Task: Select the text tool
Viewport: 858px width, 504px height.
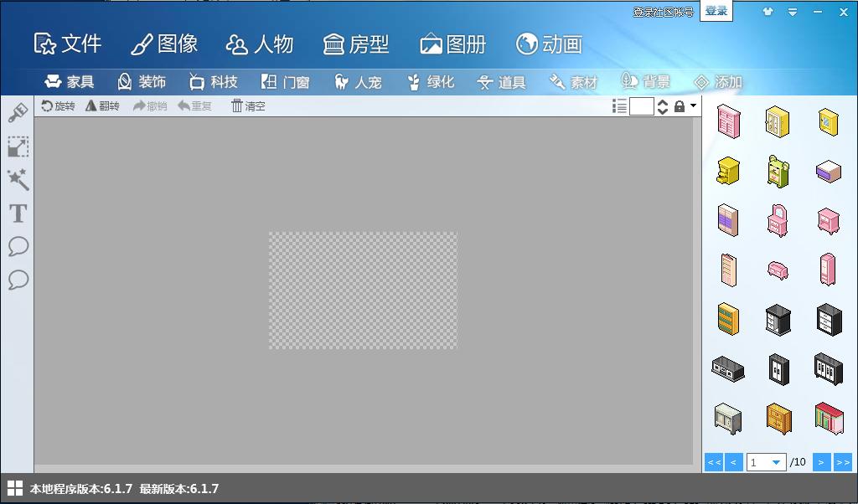Action: coord(18,213)
